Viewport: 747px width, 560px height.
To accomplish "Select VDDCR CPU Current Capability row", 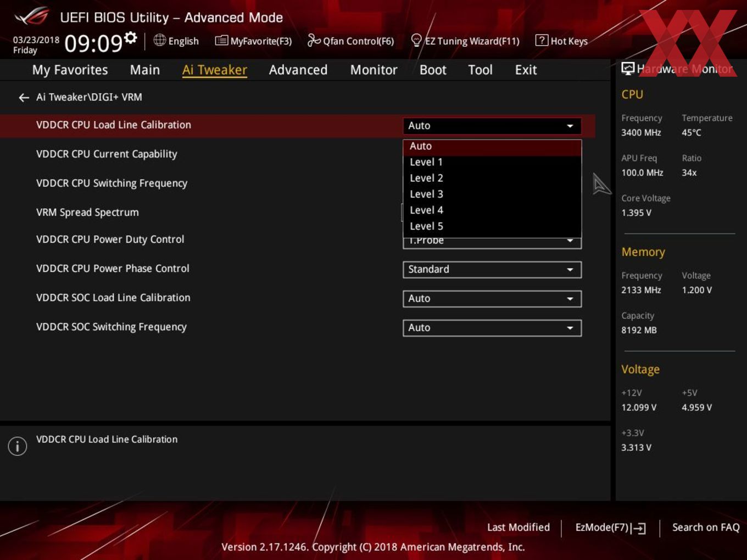I will pos(107,154).
